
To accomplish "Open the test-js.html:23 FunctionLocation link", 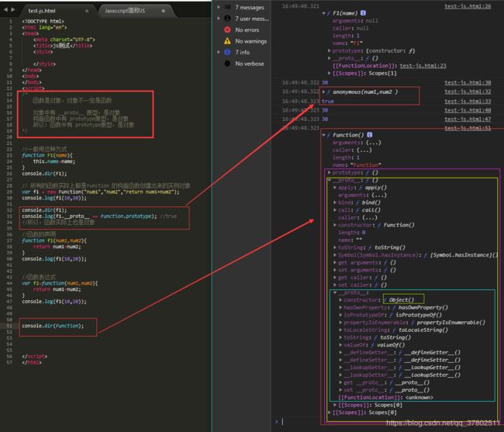I will pyautogui.click(x=423, y=66).
